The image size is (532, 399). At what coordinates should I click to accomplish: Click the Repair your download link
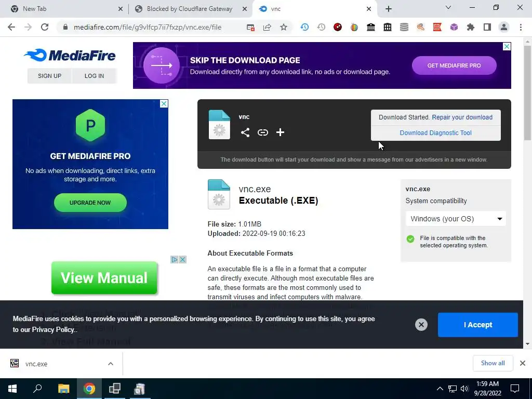(462, 117)
